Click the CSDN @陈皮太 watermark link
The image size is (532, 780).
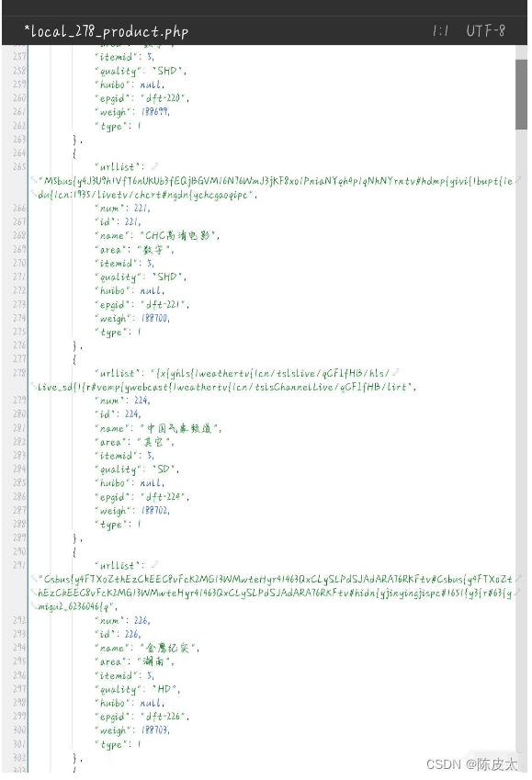click(x=471, y=764)
